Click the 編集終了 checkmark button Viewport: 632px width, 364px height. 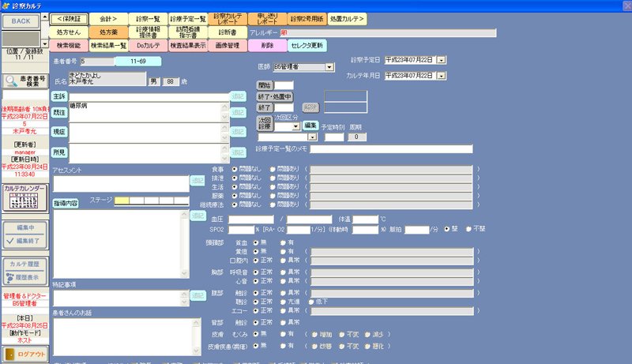[x=25, y=241]
